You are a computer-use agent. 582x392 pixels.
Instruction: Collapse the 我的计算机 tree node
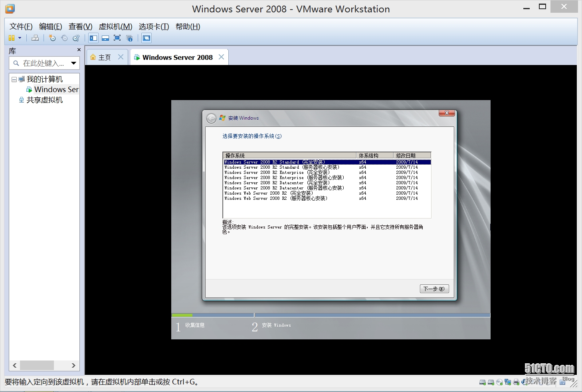tap(14, 79)
